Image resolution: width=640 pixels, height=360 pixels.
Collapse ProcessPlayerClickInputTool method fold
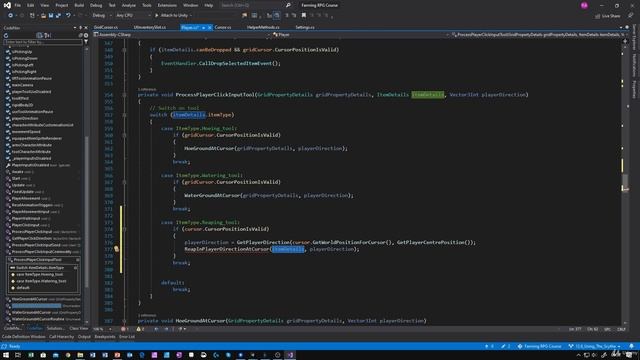tap(124, 95)
